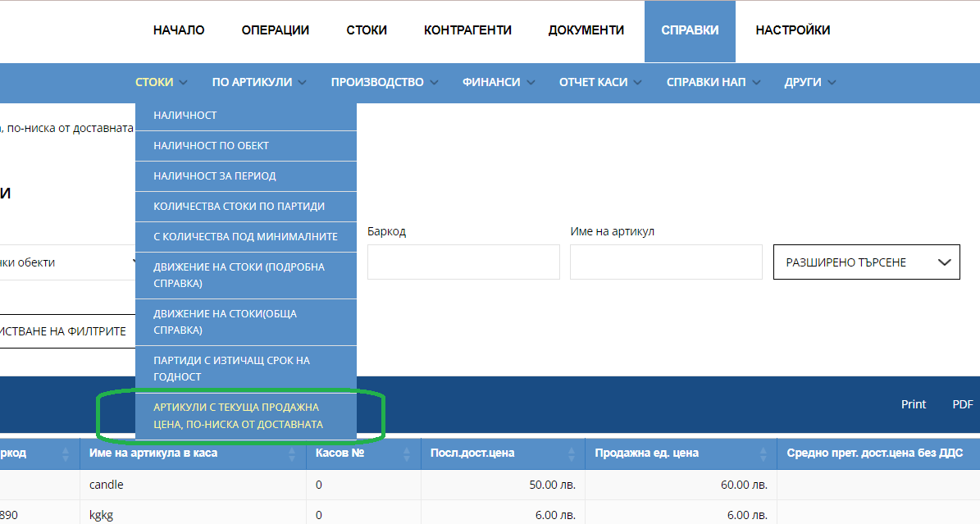Open the ОПЕРАЦИИ main menu
The image size is (980, 524).
tap(275, 30)
